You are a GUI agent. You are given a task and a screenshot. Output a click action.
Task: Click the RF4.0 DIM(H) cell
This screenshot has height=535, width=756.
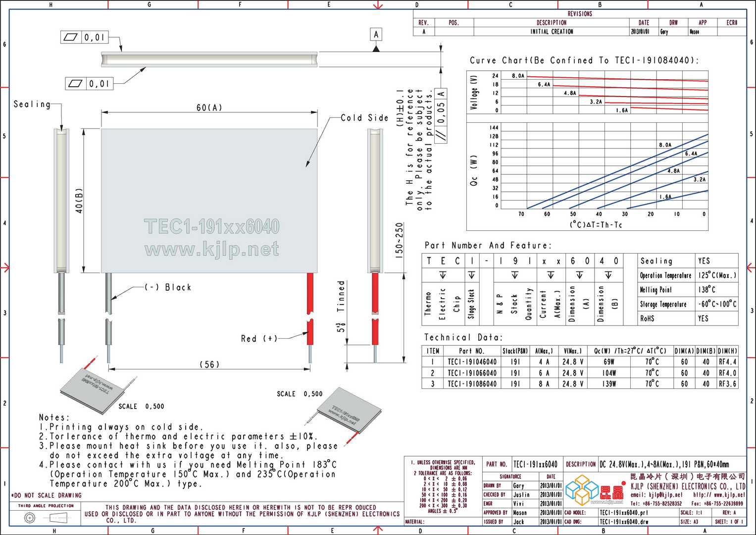727,373
